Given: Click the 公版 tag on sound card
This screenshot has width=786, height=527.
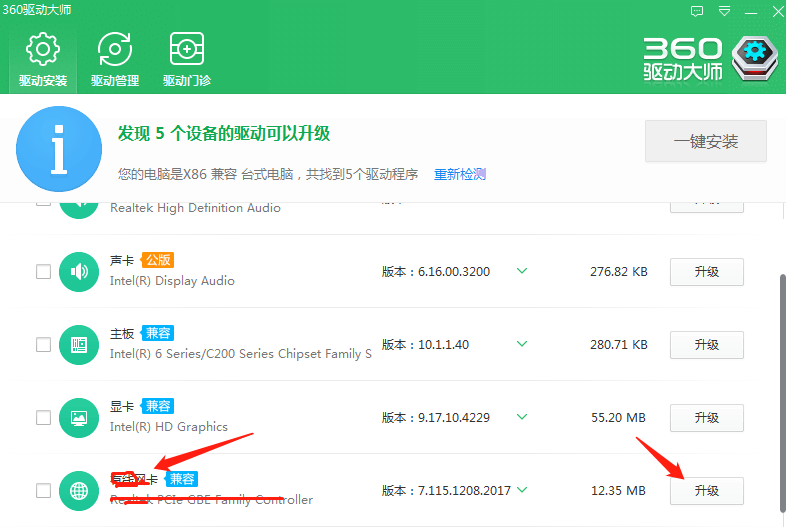Looking at the screenshot, I should coord(157,260).
